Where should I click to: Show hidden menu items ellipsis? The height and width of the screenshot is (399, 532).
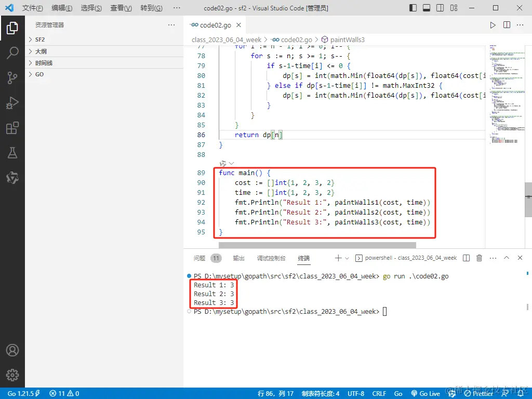[177, 8]
